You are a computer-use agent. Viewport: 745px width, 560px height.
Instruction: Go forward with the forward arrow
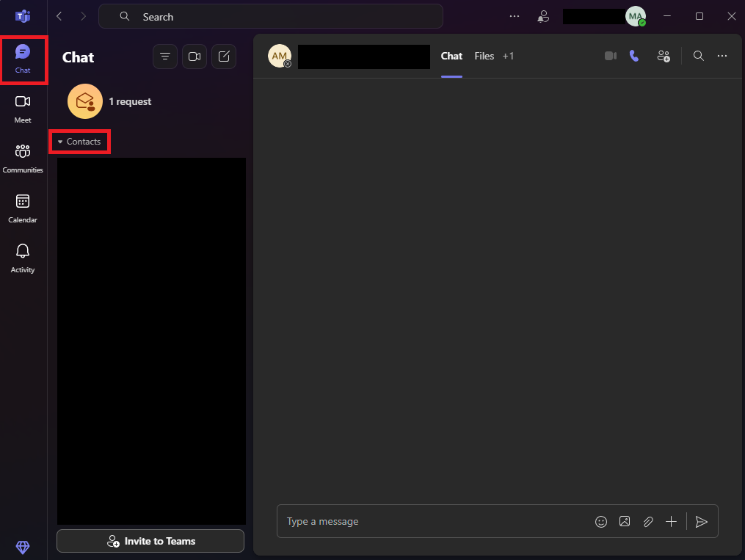(x=83, y=16)
